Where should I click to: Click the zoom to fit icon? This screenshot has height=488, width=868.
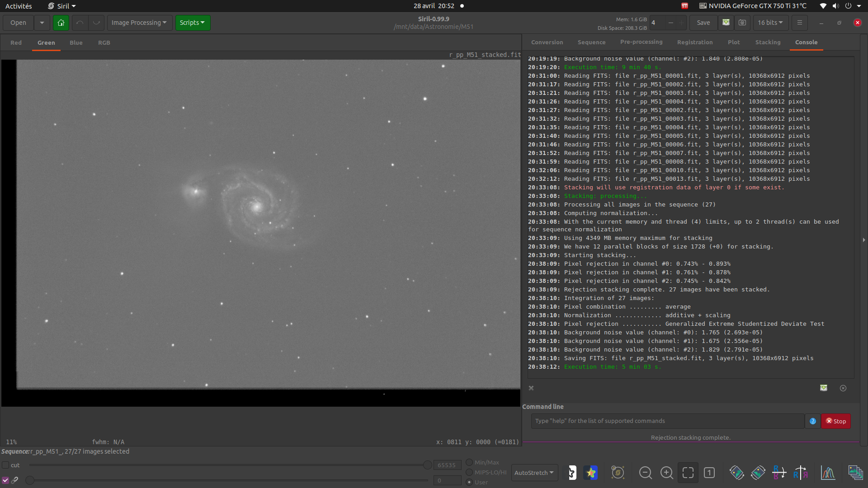tap(688, 473)
